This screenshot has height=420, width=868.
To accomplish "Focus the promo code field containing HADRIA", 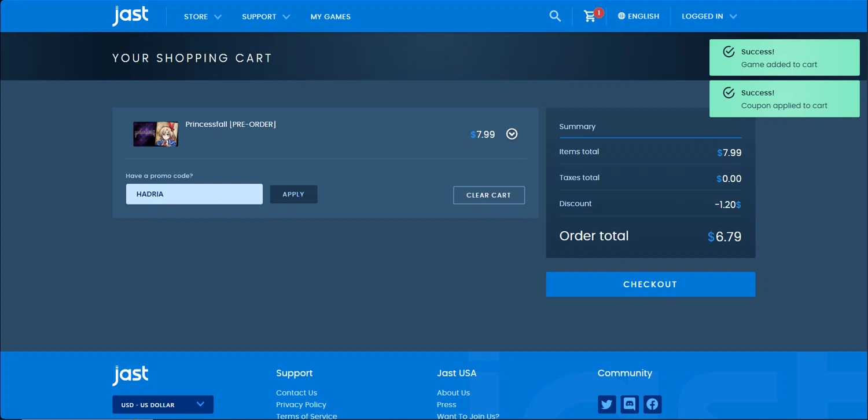I will (x=194, y=194).
